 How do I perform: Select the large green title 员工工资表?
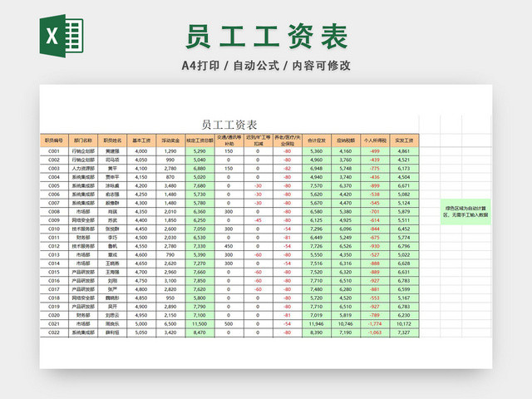point(267,37)
